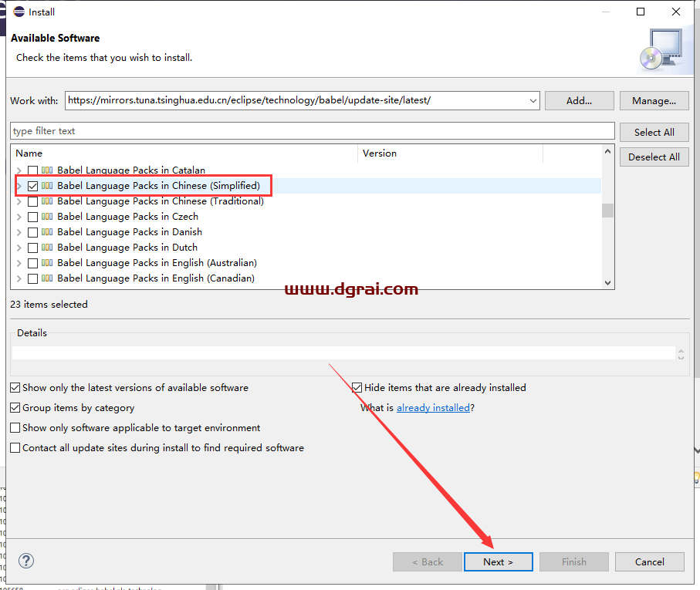
Task: Expand the Czech language pack tree node
Action: [19, 217]
